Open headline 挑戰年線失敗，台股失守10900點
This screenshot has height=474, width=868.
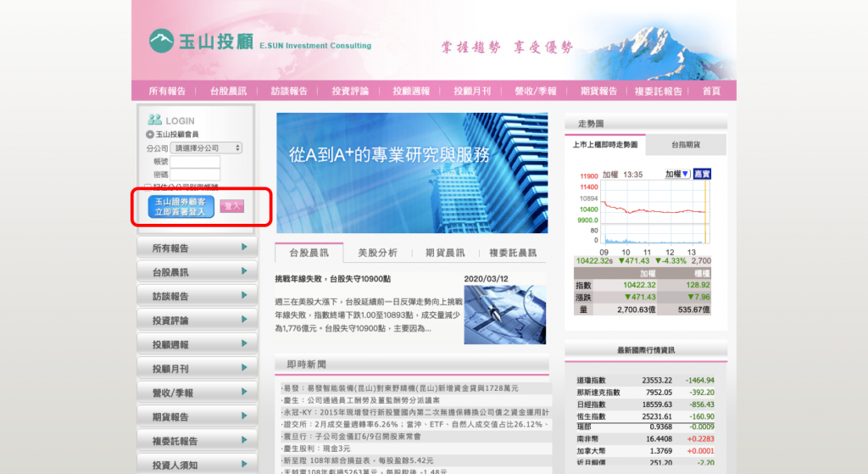(332, 278)
